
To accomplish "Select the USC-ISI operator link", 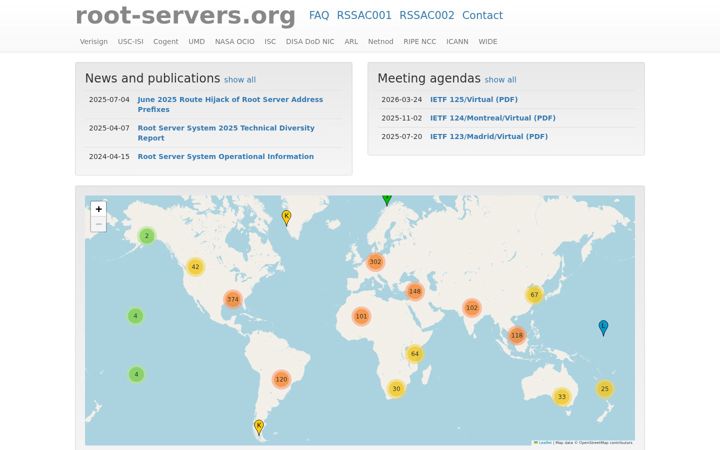I will pos(130,41).
